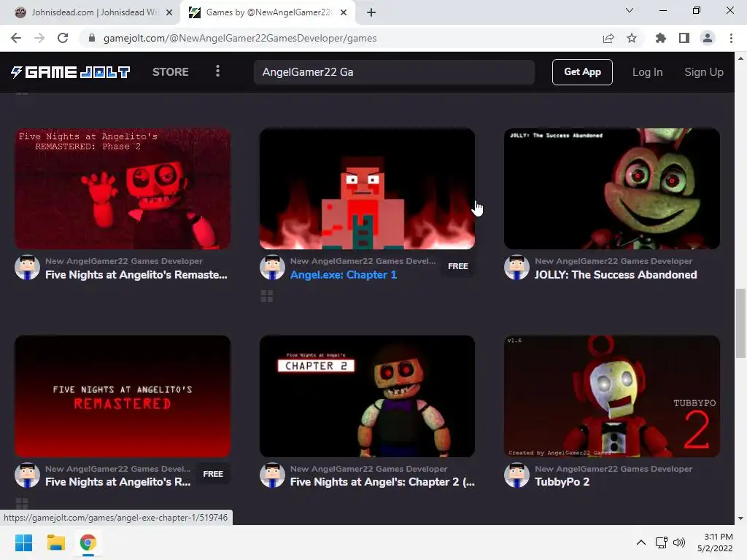The width and height of the screenshot is (747, 560).
Task: Click developer avatar beside Angel.exe: Chapter 1
Action: click(272, 268)
